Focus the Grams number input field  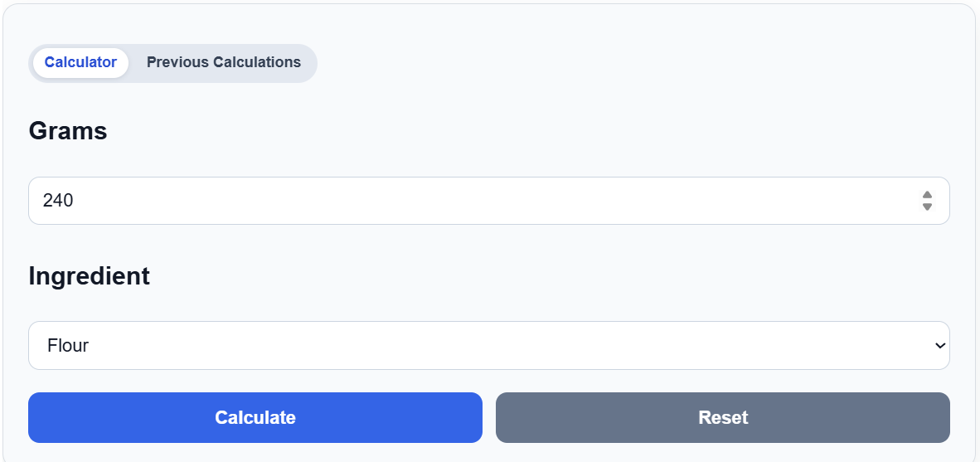(x=488, y=201)
